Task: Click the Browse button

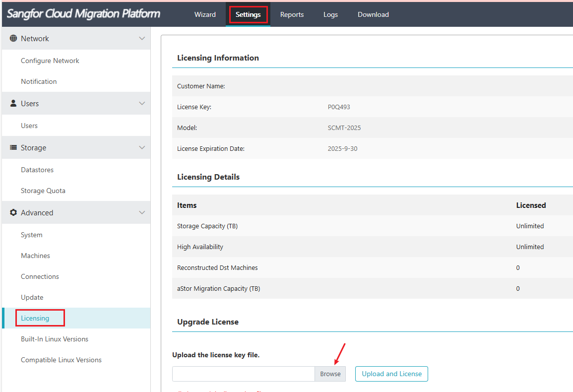Action: point(330,374)
